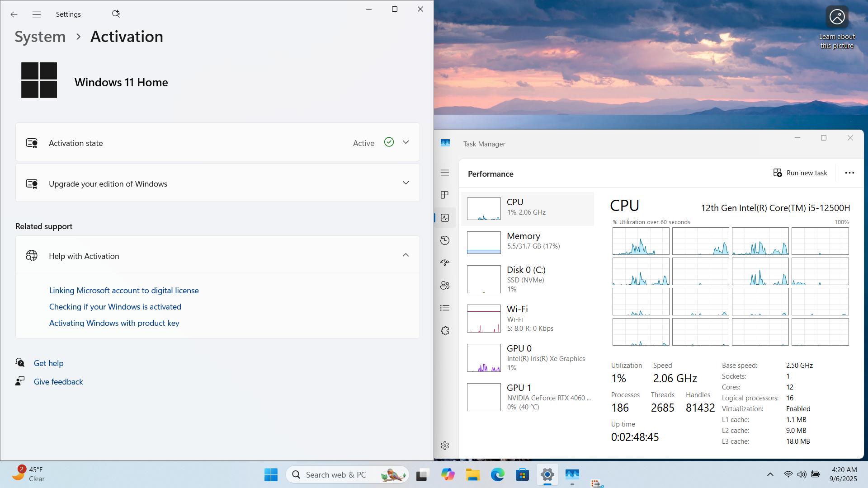Open Task Manager settings gear

[x=445, y=446]
